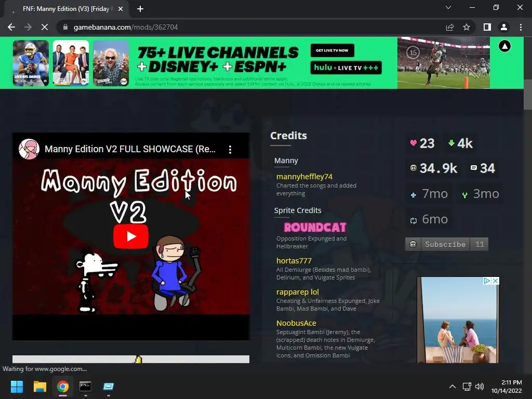This screenshot has height=399, width=532.
Task: Open the terminal taskbar icon
Action: click(85, 387)
